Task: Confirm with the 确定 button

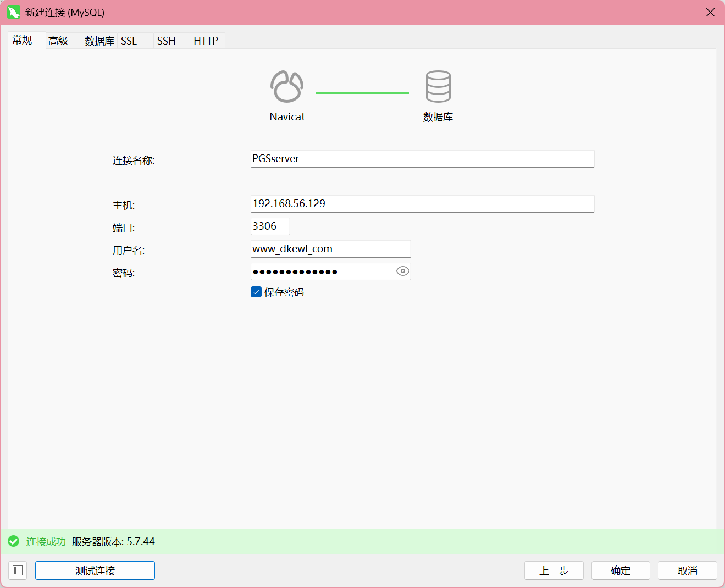Action: click(621, 570)
